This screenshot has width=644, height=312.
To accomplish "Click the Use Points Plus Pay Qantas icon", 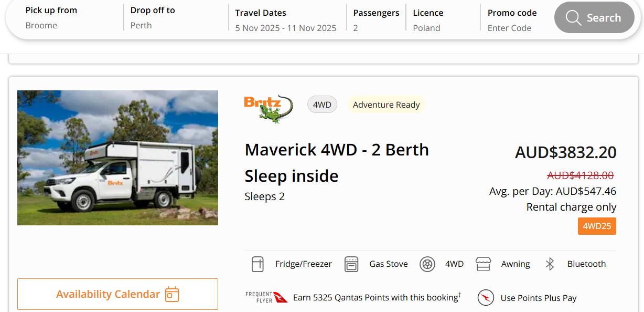I will (486, 298).
